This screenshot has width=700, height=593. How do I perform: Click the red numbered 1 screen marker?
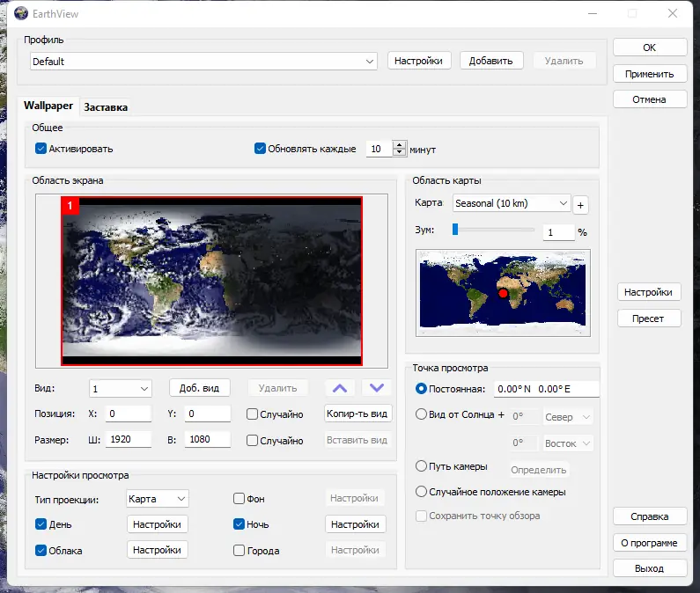[70, 206]
